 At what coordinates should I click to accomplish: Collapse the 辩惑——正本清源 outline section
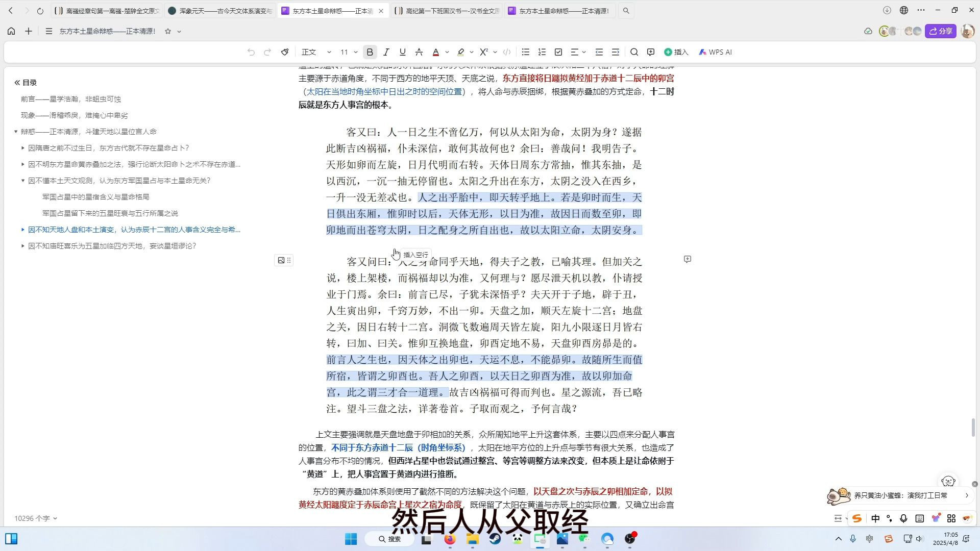[x=16, y=131]
